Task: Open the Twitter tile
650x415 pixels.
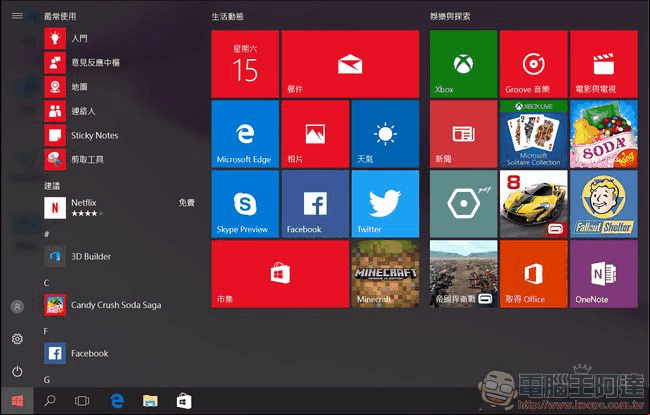Action: point(385,204)
